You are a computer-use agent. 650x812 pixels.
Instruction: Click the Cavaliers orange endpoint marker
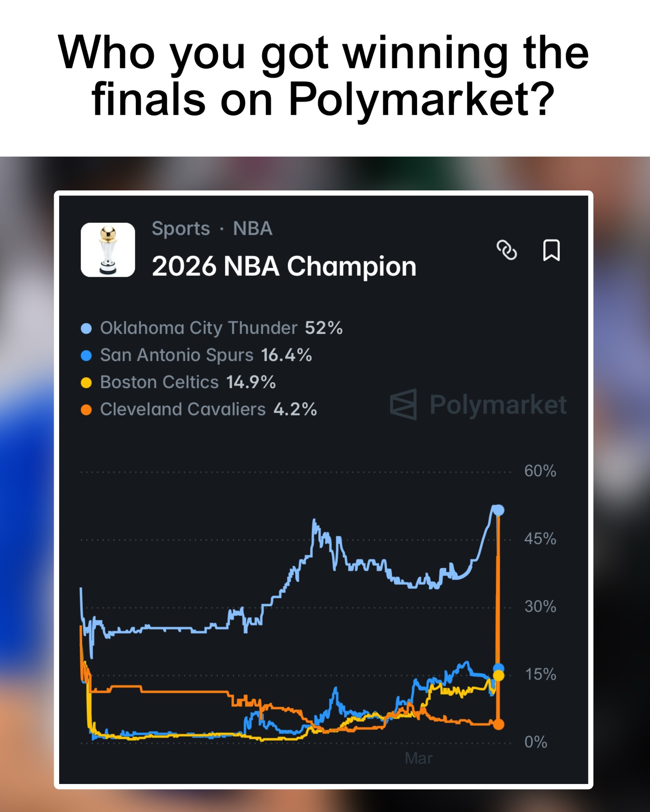click(x=498, y=724)
